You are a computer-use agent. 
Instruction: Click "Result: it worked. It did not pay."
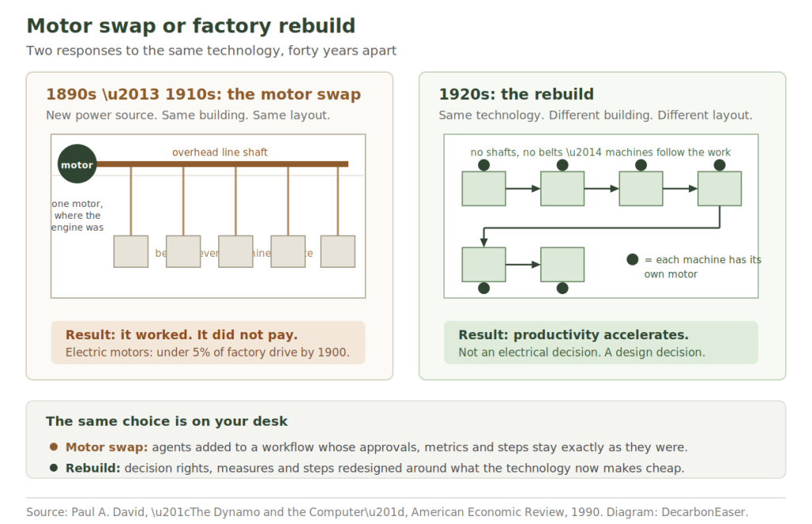pos(182,335)
